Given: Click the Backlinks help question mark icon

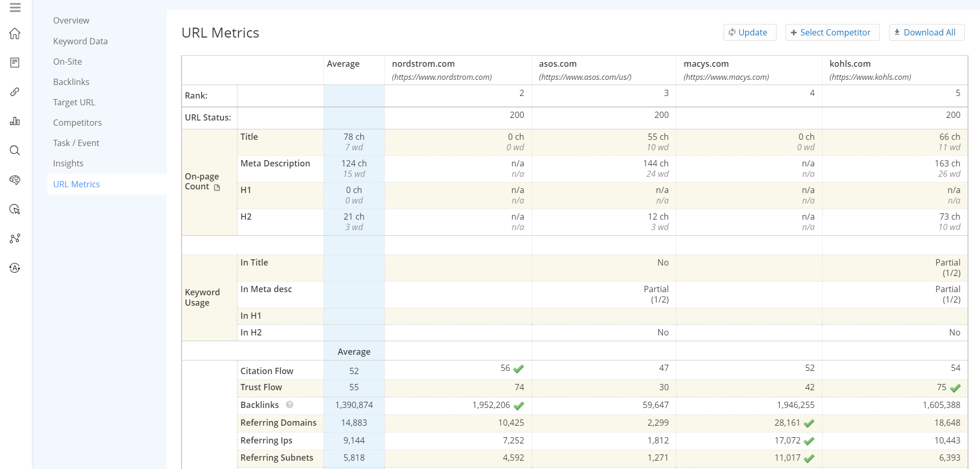Looking at the screenshot, I should pyautogui.click(x=289, y=405).
